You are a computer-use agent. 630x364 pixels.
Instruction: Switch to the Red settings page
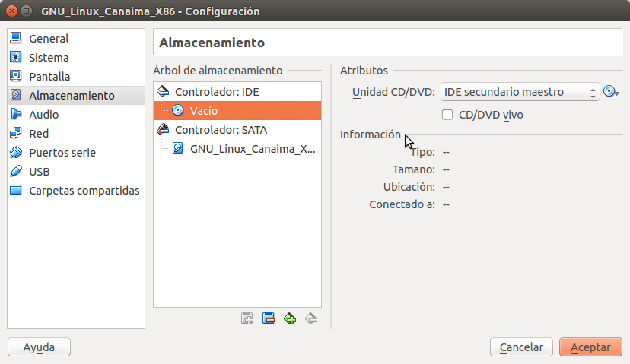tap(39, 134)
